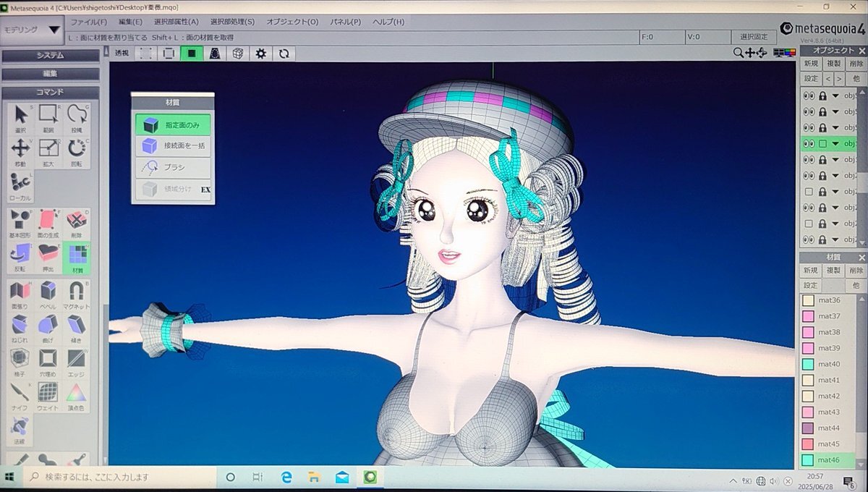Pick the ナイフ knife tool
Screen dimensions: 868x492
click(20, 396)
